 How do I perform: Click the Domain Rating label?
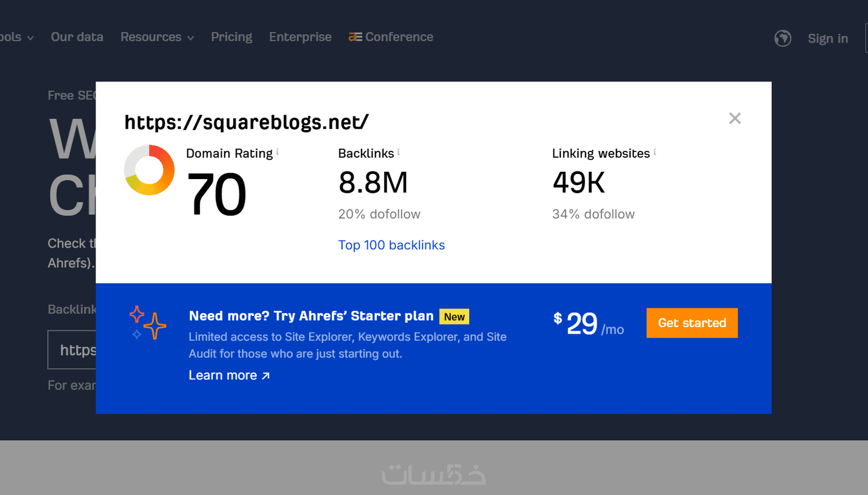click(x=229, y=153)
